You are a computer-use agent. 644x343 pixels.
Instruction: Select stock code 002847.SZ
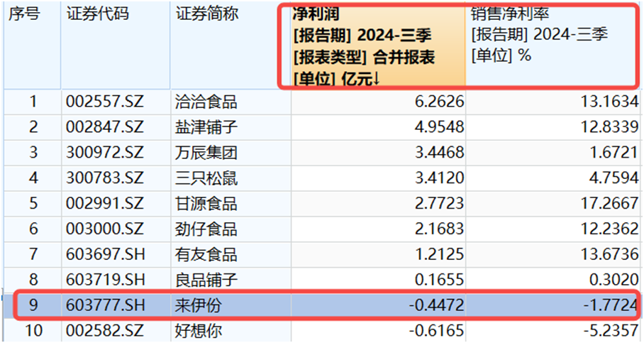coord(105,127)
